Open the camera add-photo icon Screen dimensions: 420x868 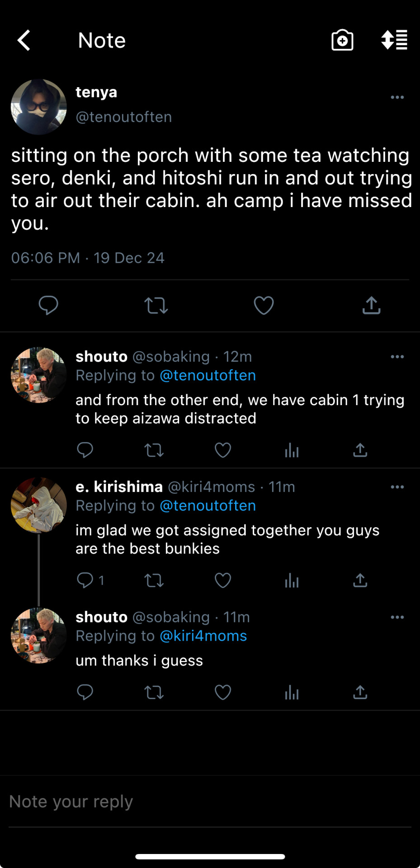(342, 41)
